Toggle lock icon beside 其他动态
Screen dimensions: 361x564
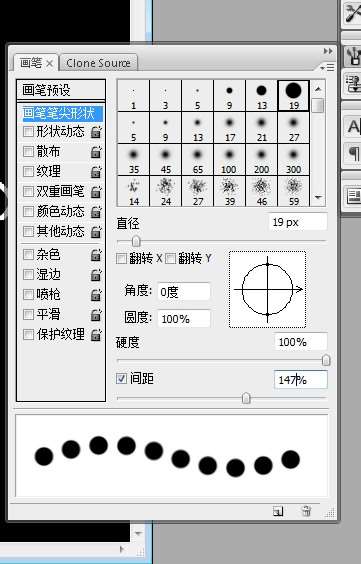96,232
